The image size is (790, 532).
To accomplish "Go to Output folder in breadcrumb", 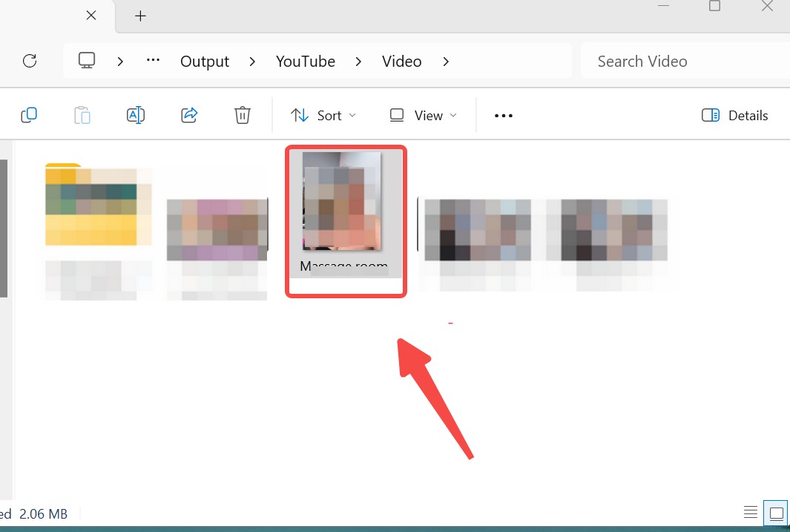I will [x=205, y=62].
